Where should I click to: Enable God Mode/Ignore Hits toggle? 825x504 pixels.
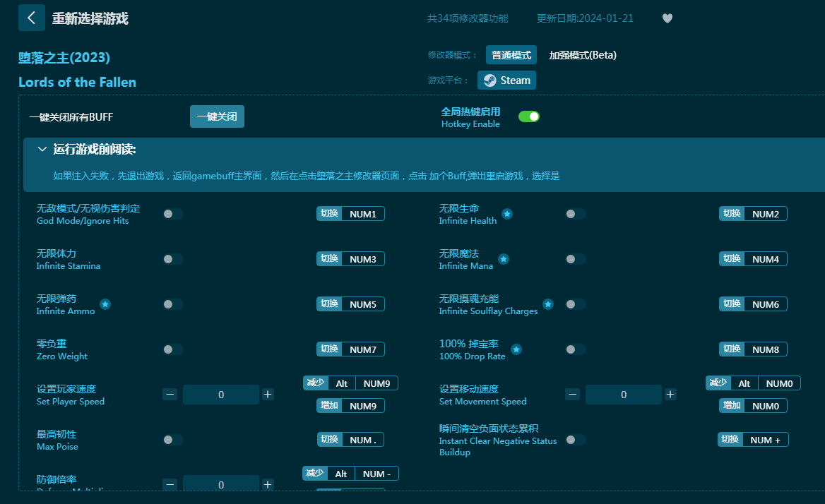[x=173, y=214]
